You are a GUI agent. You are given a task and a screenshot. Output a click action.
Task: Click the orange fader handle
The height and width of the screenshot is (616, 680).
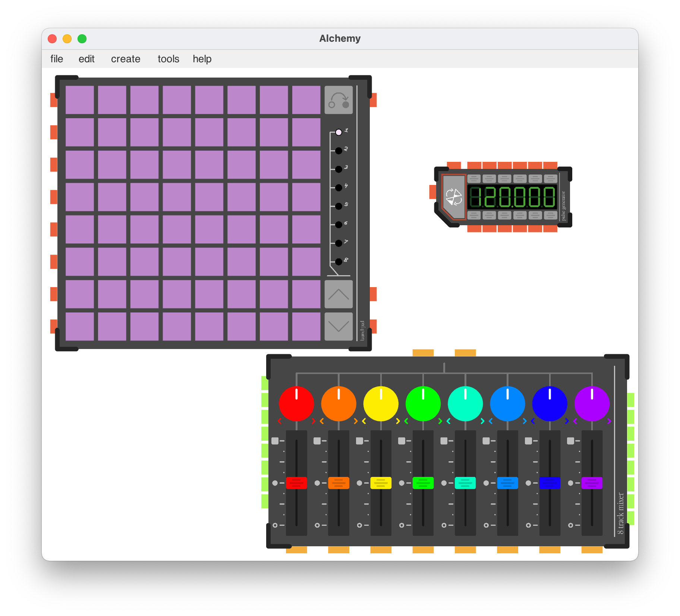pos(339,483)
